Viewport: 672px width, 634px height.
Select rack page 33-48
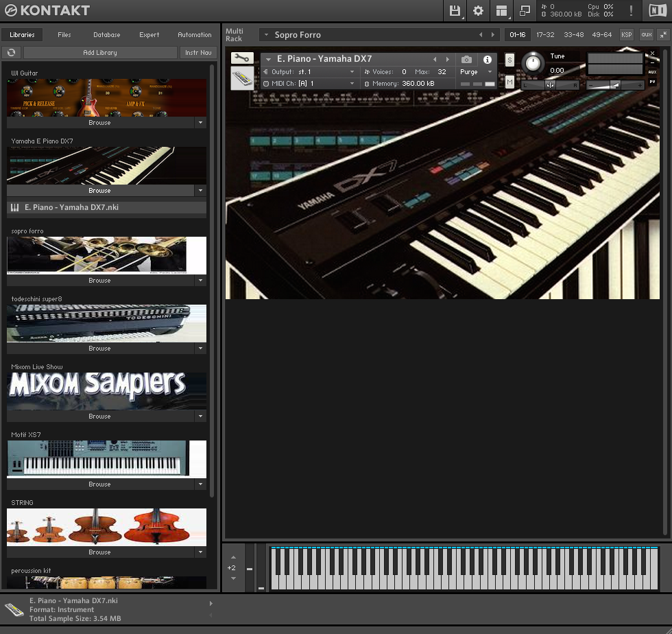click(573, 35)
